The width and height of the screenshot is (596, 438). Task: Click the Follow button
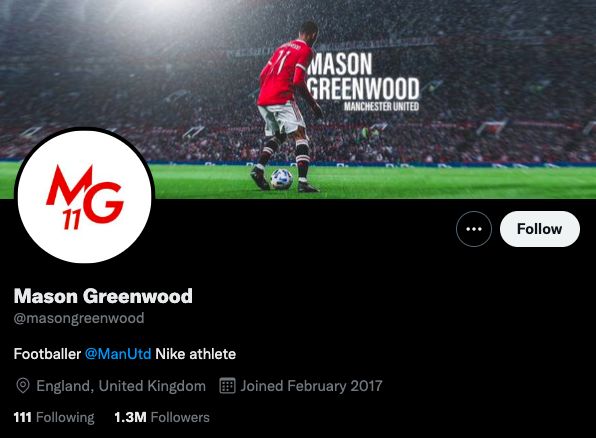[x=540, y=229]
